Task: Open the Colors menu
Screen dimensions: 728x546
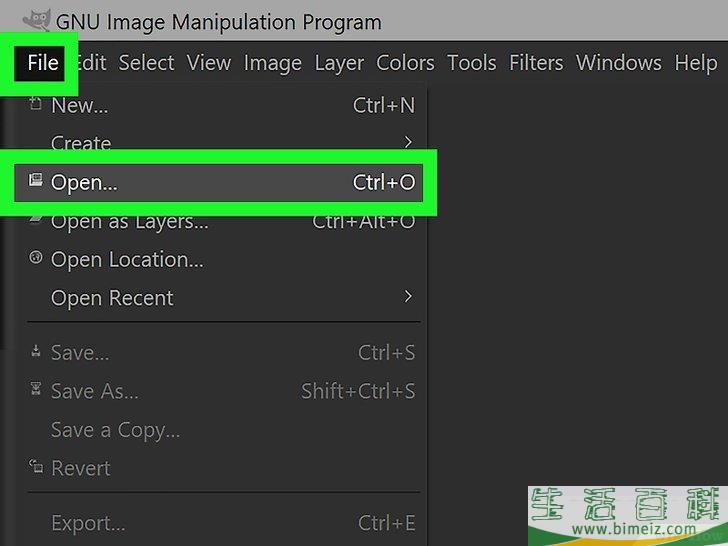Action: pyautogui.click(x=405, y=63)
